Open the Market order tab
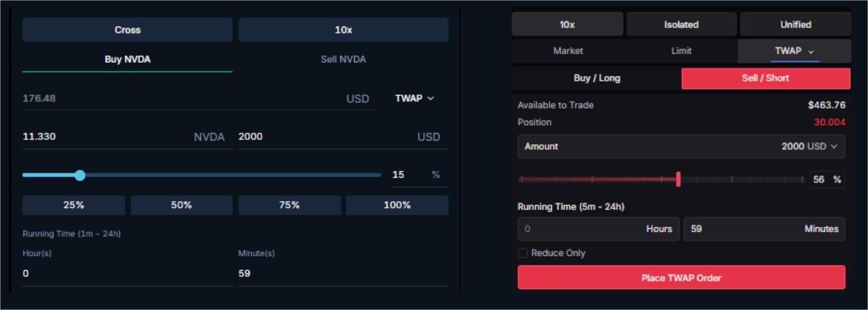868x310 pixels. click(x=568, y=51)
